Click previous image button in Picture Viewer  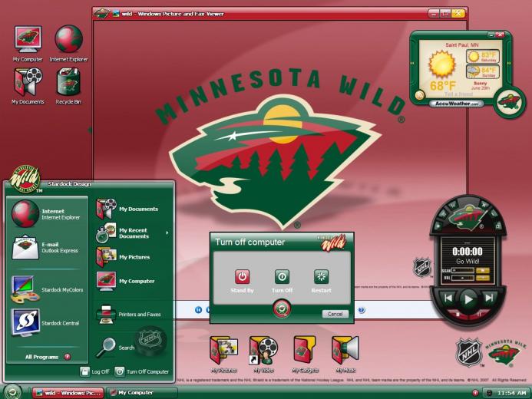[x=199, y=309]
